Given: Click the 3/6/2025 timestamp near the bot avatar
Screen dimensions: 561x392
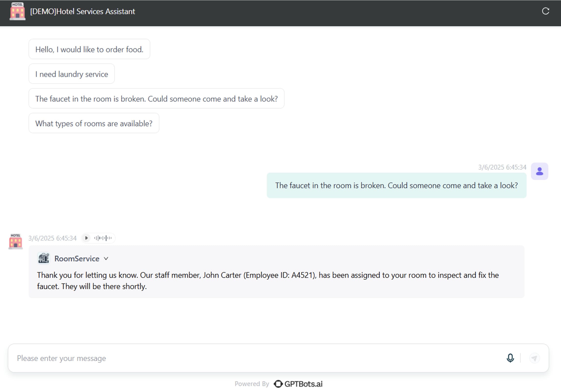Looking at the screenshot, I should point(52,238).
